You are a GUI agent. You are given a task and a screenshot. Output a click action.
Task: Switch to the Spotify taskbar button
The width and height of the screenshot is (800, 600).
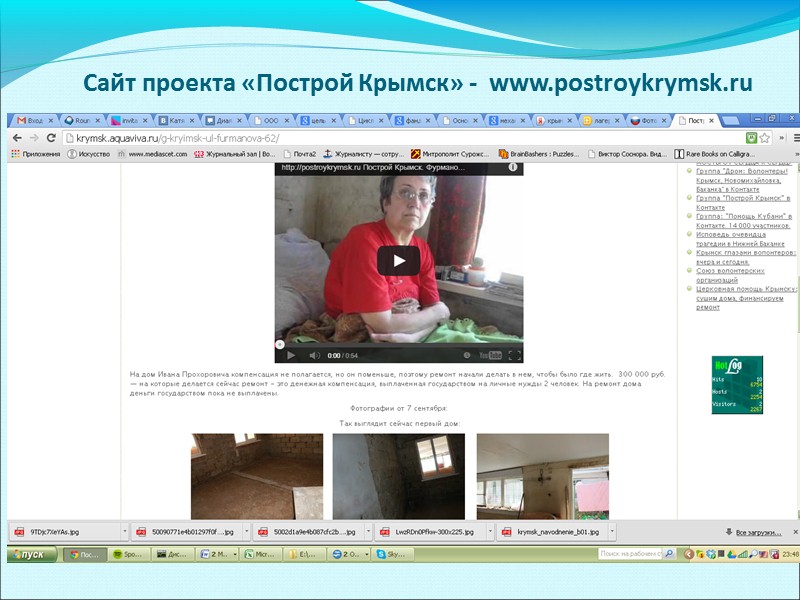(x=129, y=554)
